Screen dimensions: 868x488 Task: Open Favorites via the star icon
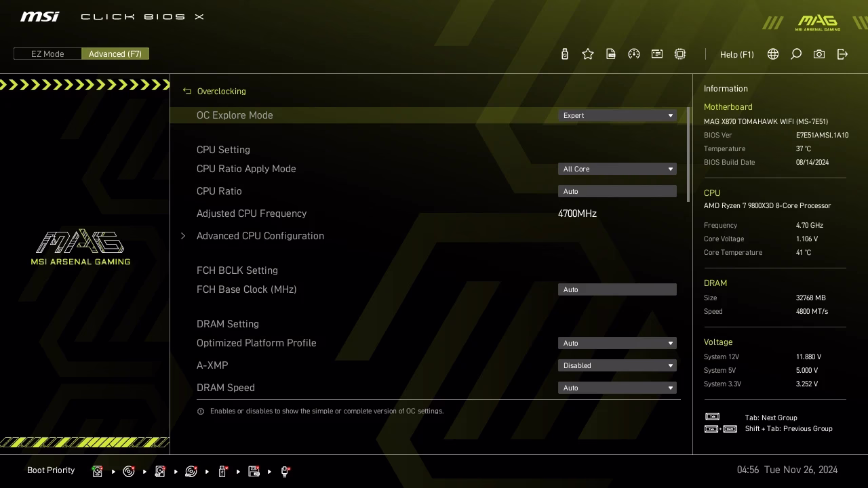pos(588,54)
